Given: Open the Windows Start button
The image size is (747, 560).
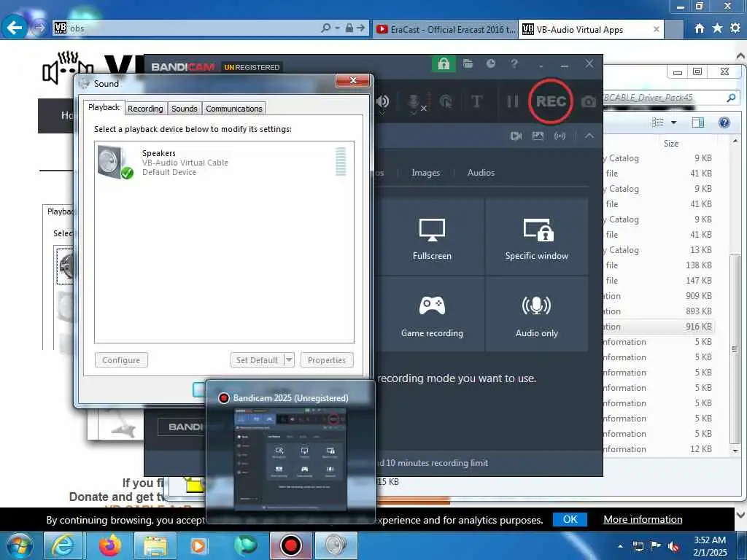Looking at the screenshot, I should coord(20,545).
